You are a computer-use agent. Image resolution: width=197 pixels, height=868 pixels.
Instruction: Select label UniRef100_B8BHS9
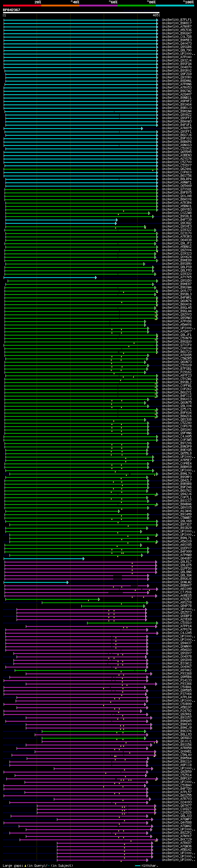[x=176, y=467]
